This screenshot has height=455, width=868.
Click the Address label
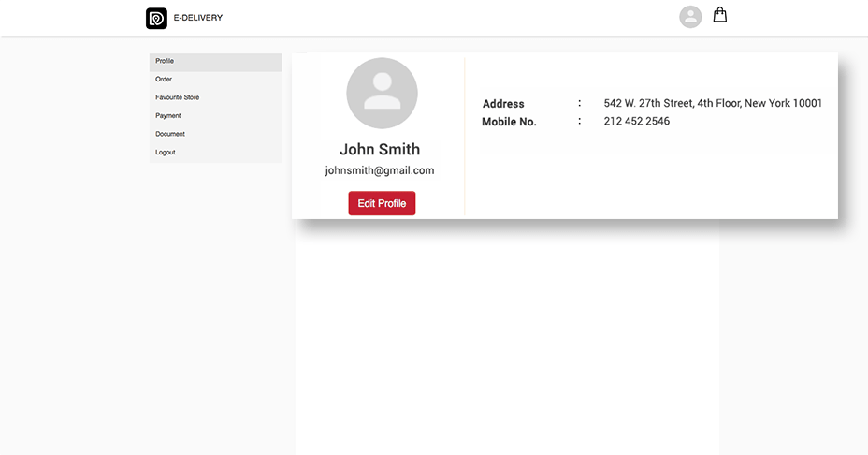tap(503, 104)
